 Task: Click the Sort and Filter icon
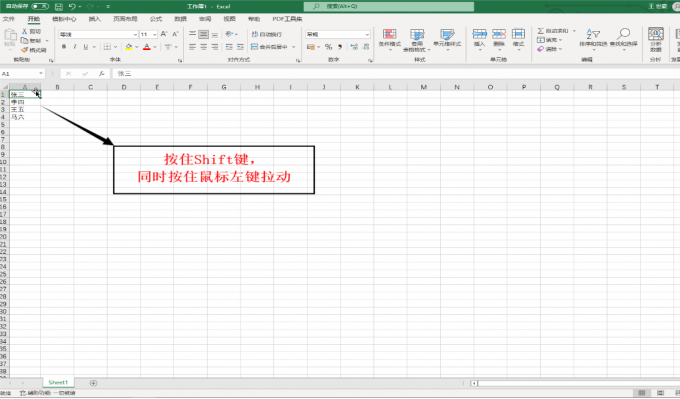pyautogui.click(x=593, y=34)
